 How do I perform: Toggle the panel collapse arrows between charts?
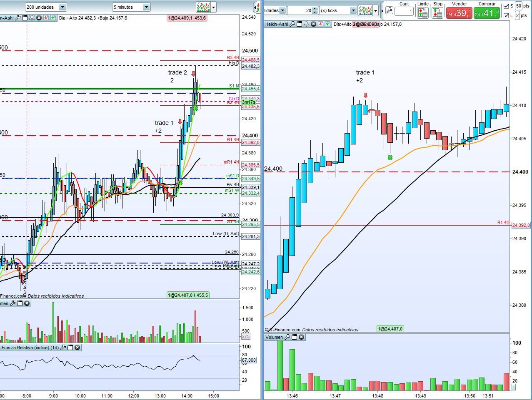(x=257, y=7)
